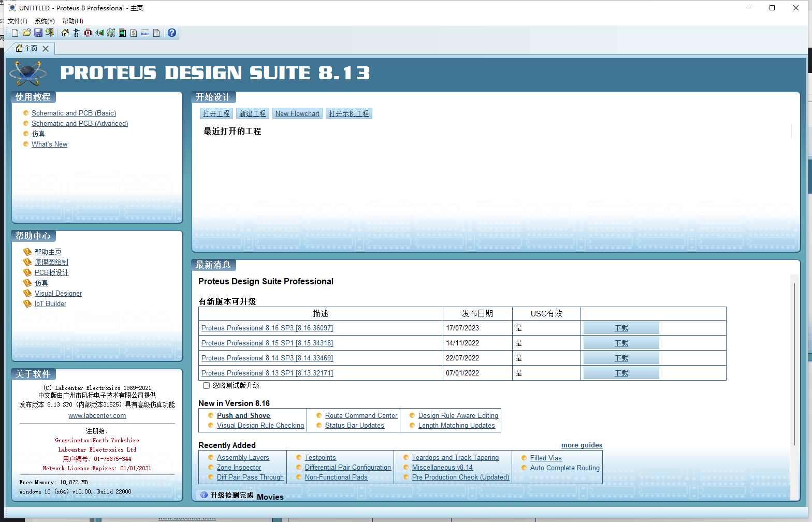The width and height of the screenshot is (812, 522).
Task: Open PCB板设计 help link
Action: tap(52, 272)
